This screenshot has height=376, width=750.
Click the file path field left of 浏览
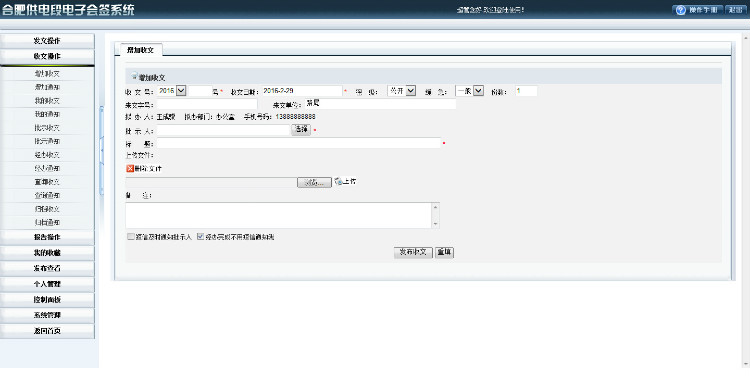211,182
